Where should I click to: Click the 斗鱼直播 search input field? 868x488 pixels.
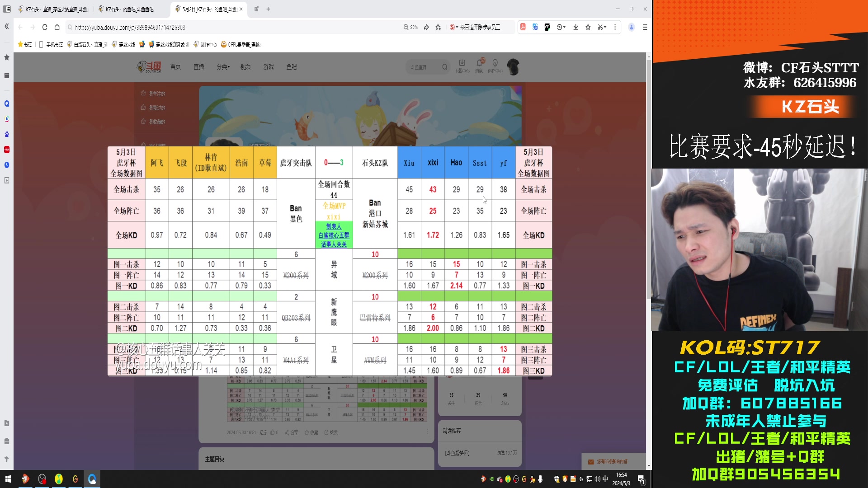(x=424, y=66)
